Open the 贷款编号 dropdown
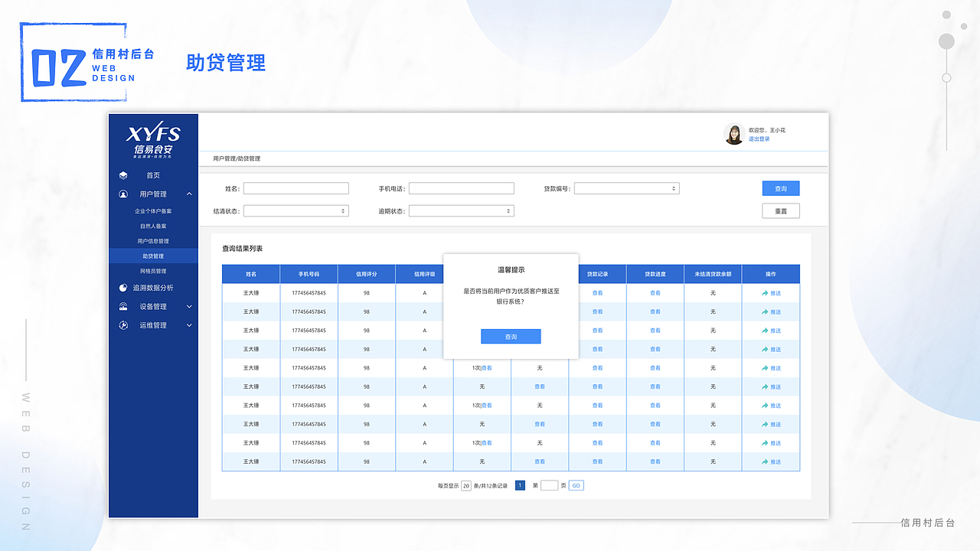Image resolution: width=980 pixels, height=551 pixels. coord(626,188)
